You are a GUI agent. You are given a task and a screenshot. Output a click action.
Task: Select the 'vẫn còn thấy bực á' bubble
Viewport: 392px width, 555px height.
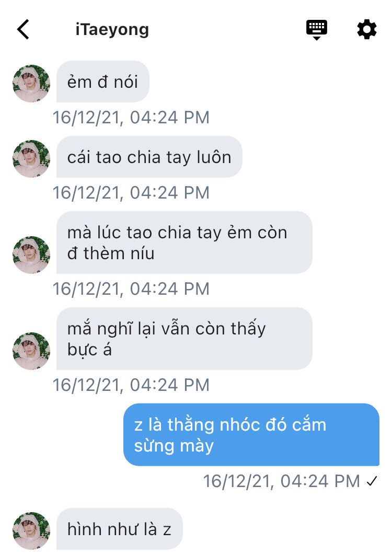(184, 339)
